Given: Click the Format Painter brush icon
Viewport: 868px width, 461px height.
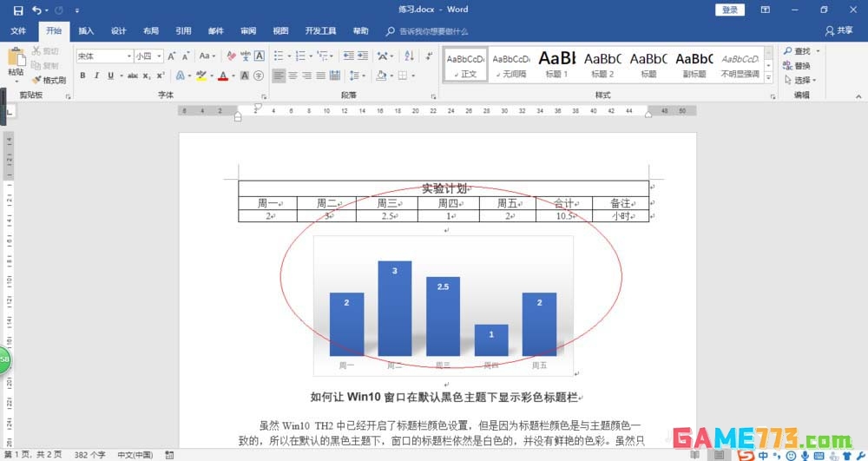Looking at the screenshot, I should [x=36, y=80].
